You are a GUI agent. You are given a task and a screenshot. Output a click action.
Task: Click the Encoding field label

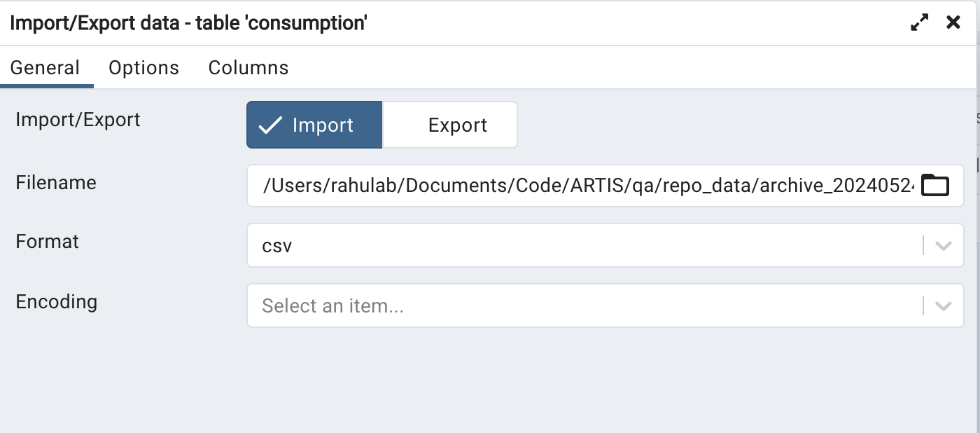(56, 302)
